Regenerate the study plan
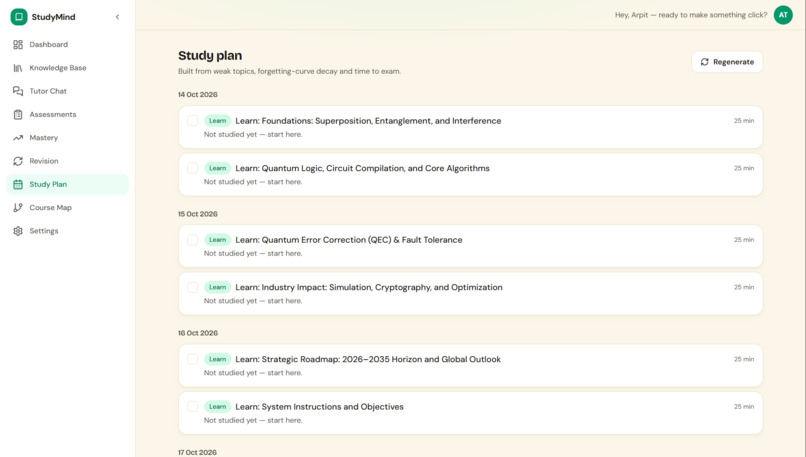Image resolution: width=806 pixels, height=457 pixels. point(727,62)
